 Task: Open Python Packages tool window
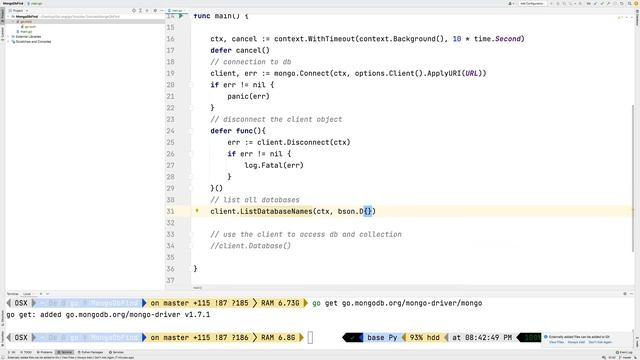pyautogui.click(x=91, y=352)
